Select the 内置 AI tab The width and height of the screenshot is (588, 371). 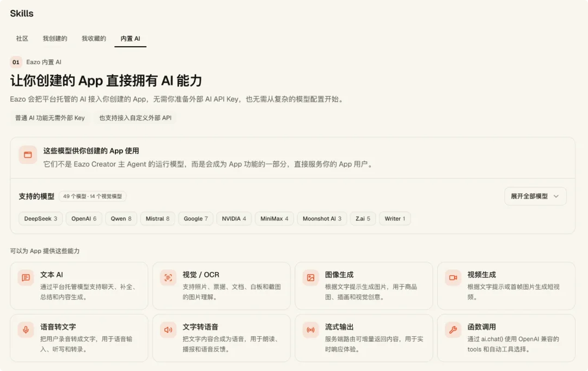tap(130, 39)
